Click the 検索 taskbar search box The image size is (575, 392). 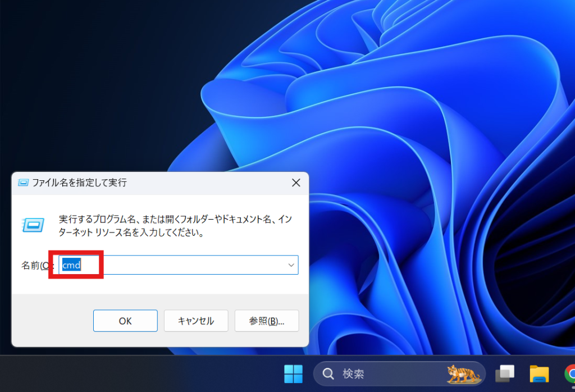coord(399,374)
